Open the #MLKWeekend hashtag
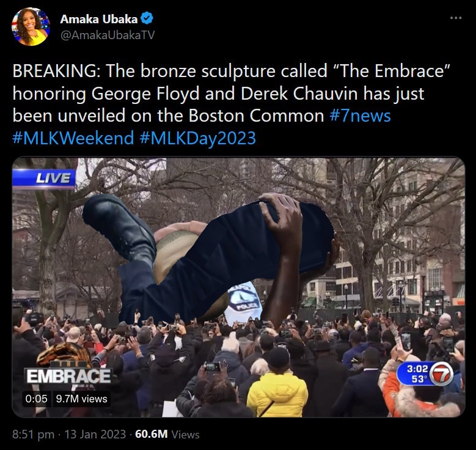 coord(73,138)
